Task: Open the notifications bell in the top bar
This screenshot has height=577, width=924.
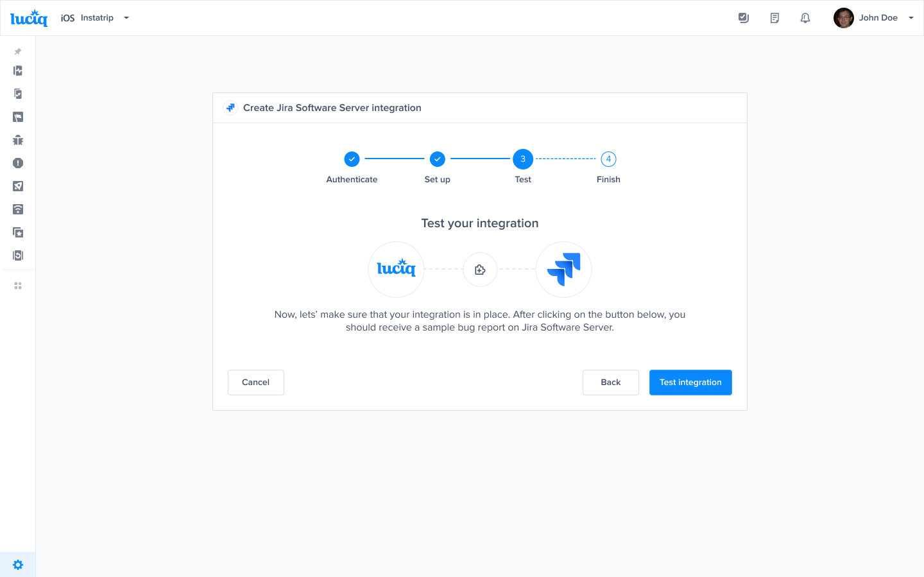Action: [805, 17]
